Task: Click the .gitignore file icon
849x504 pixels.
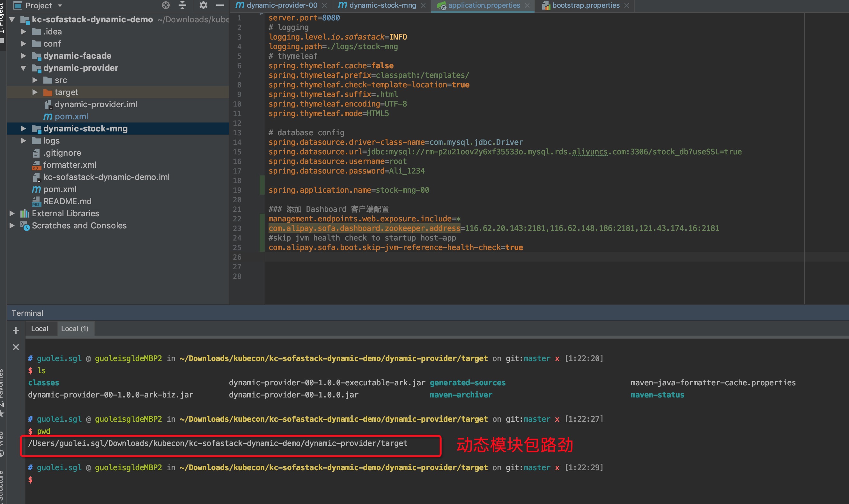Action: [36, 153]
